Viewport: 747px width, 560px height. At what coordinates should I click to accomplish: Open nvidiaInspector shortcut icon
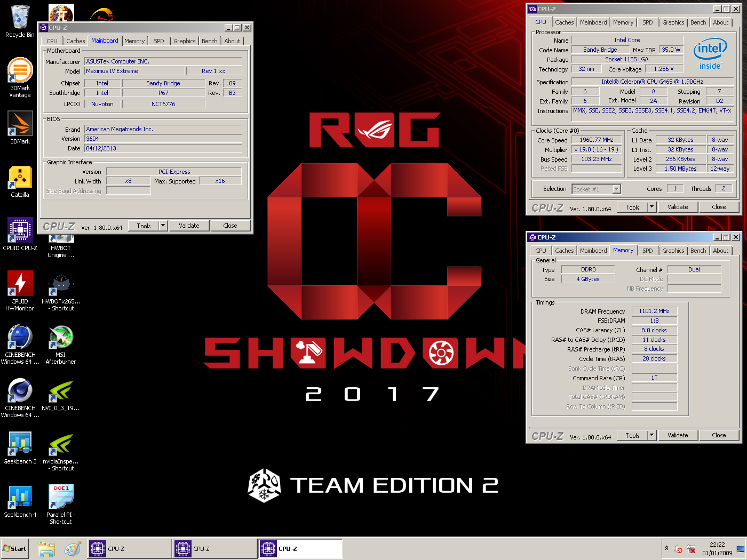pos(61,451)
